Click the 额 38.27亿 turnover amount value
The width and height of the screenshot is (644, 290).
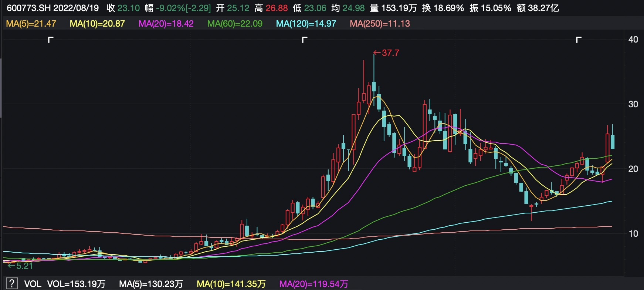[538, 8]
